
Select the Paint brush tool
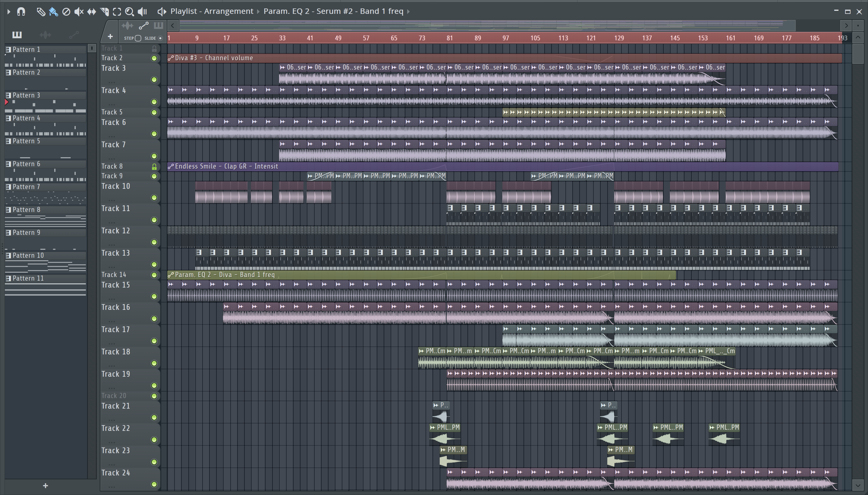[x=53, y=12]
